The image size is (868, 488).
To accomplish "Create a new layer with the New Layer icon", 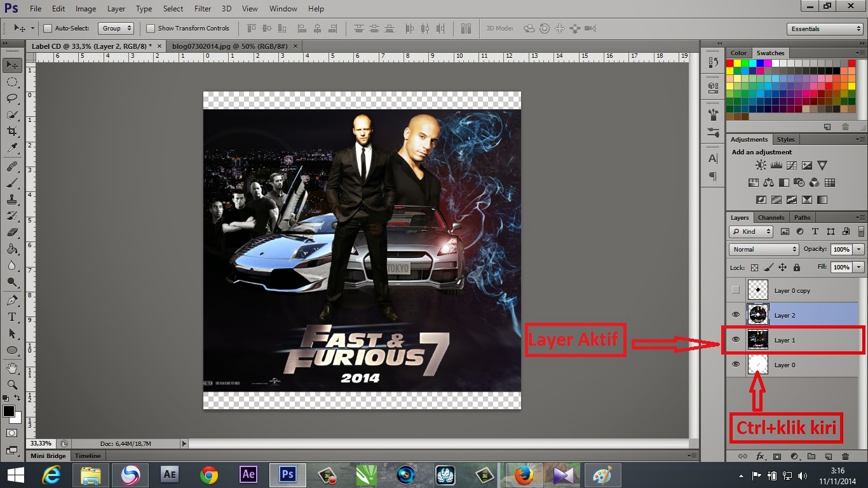I will [828, 456].
